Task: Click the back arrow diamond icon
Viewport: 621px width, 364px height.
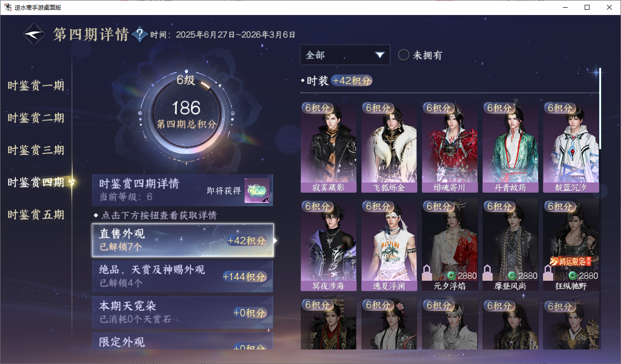Action: pos(34,34)
